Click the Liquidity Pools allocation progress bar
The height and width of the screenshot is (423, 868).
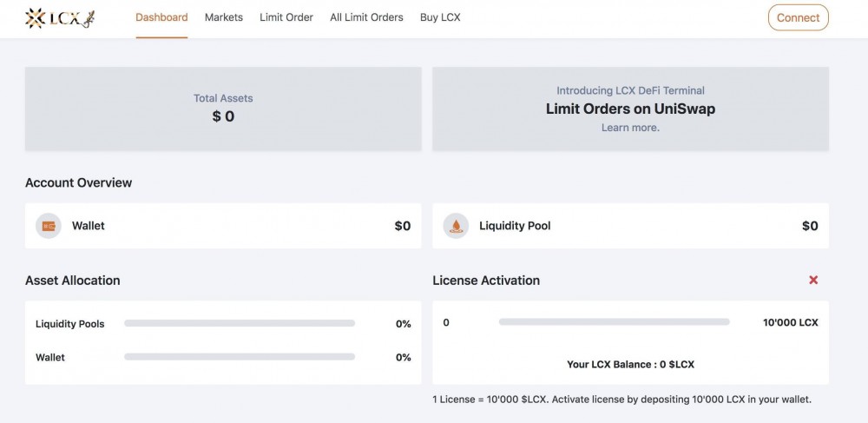[x=240, y=323]
